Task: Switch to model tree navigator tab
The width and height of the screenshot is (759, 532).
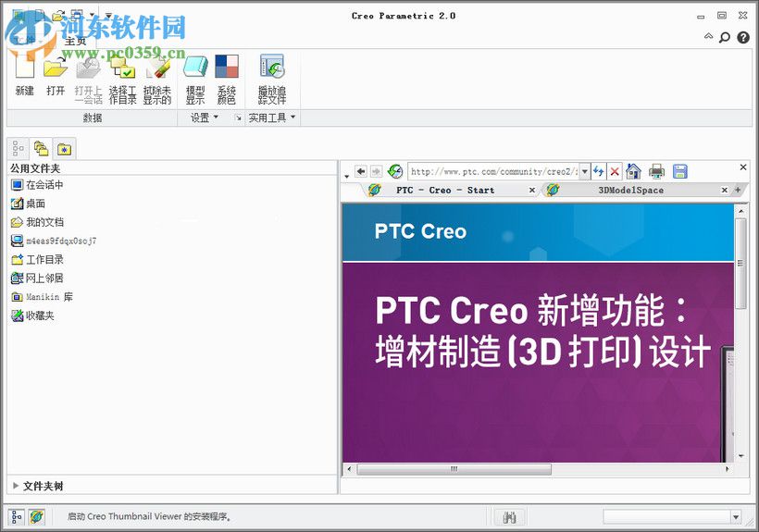Action: click(x=19, y=149)
